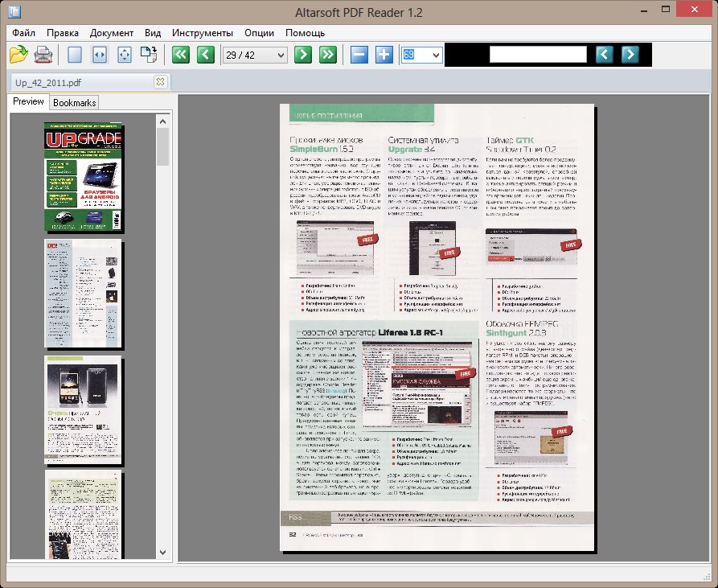This screenshot has height=588, width=718.
Task: Find next search result arrow
Action: point(630,55)
